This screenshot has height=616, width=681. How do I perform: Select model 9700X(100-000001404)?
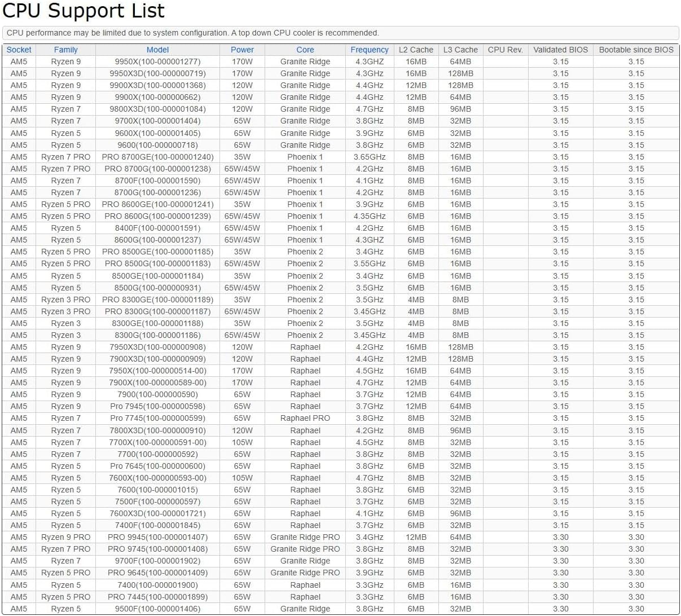[157, 121]
